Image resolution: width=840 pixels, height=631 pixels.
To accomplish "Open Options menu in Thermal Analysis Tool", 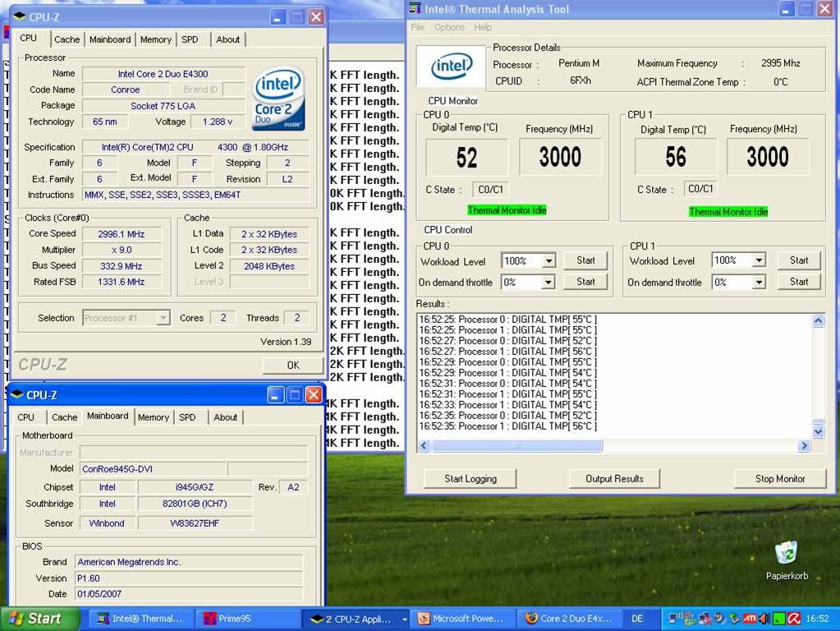I will (449, 27).
